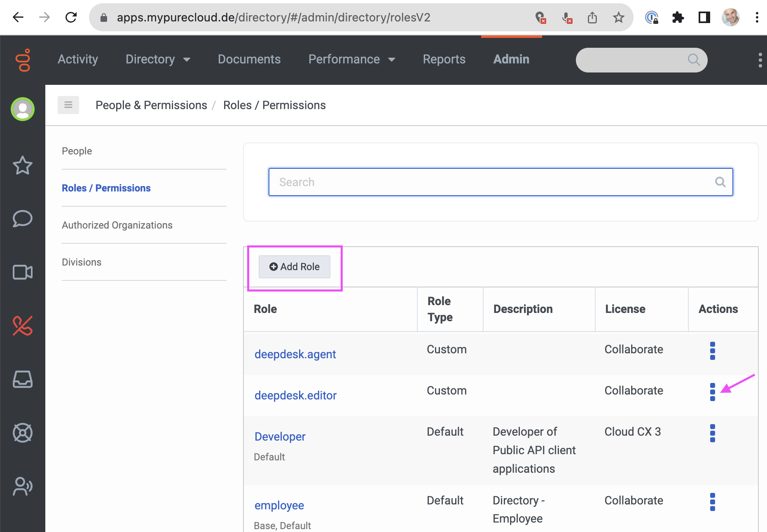Expand the Performance navigation dropdown

pos(353,60)
